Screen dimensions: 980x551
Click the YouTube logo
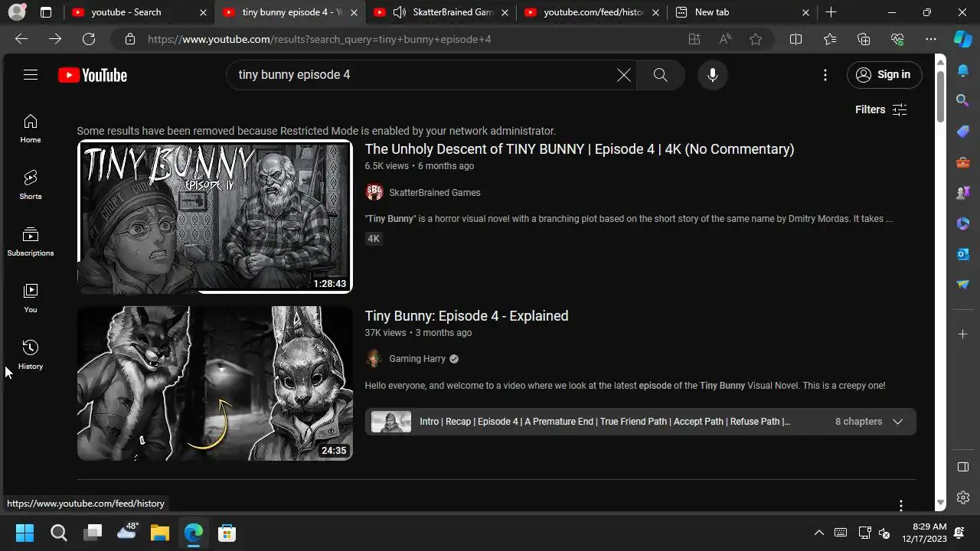click(93, 75)
